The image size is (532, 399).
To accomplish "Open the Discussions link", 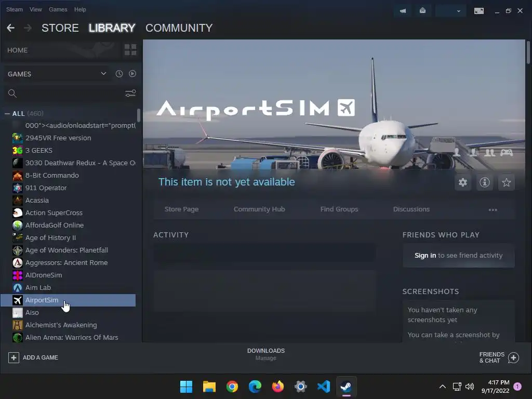I will tap(411, 209).
